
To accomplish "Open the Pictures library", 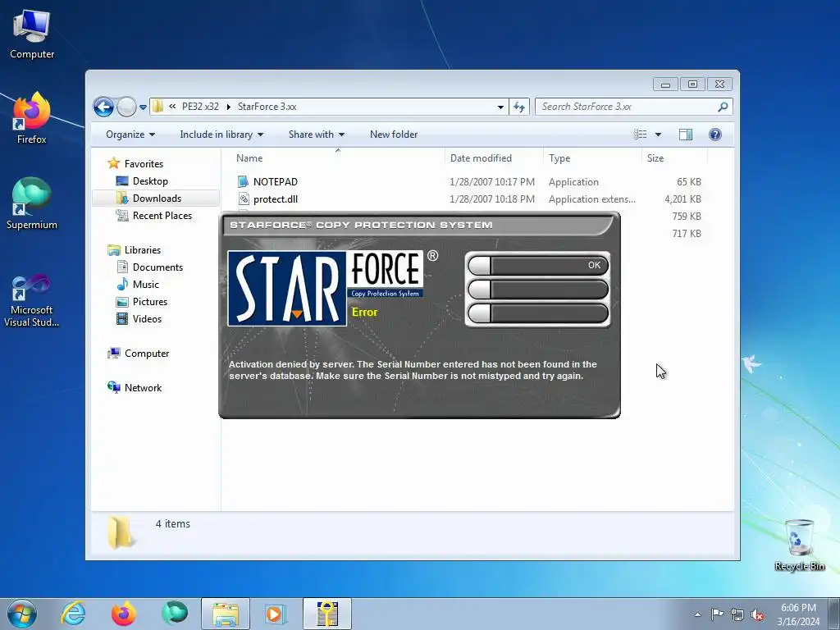I will point(149,302).
